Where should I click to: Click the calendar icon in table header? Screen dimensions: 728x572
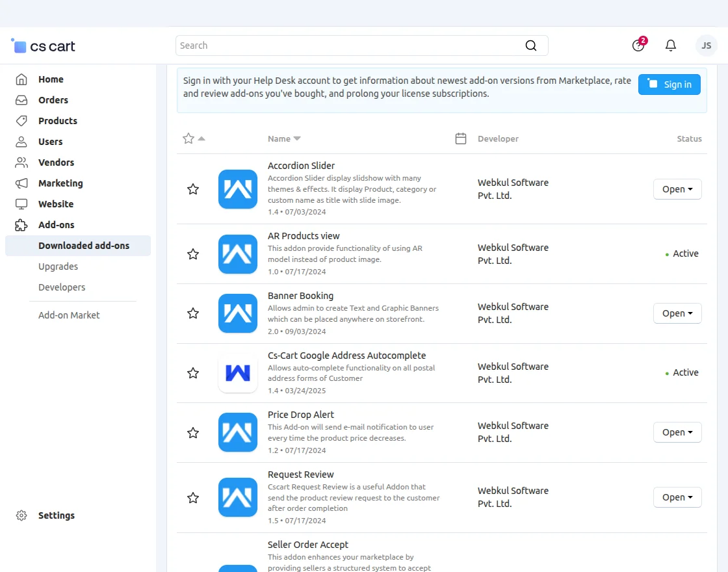461,138
